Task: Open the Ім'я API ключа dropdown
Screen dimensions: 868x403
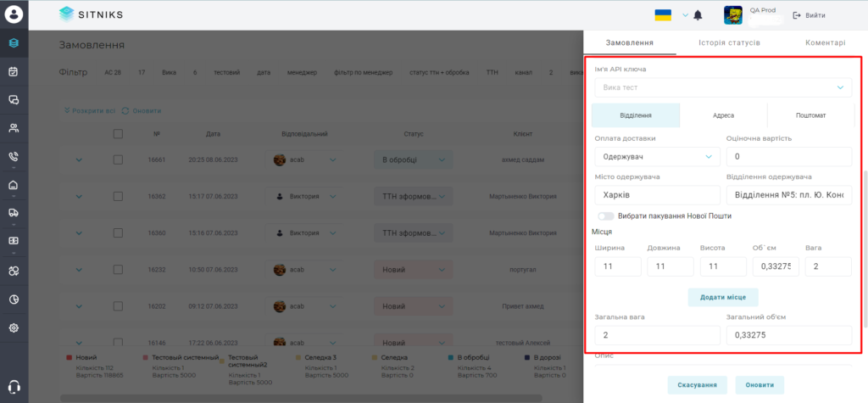Action: point(723,87)
